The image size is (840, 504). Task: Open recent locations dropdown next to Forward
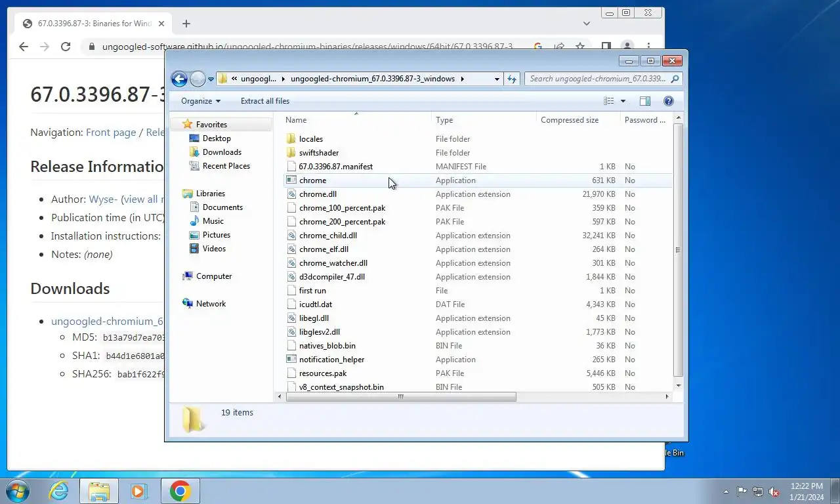point(211,79)
